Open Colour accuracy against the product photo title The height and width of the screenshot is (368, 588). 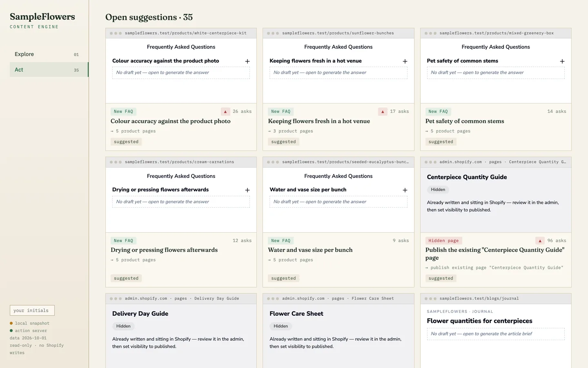pos(171,121)
